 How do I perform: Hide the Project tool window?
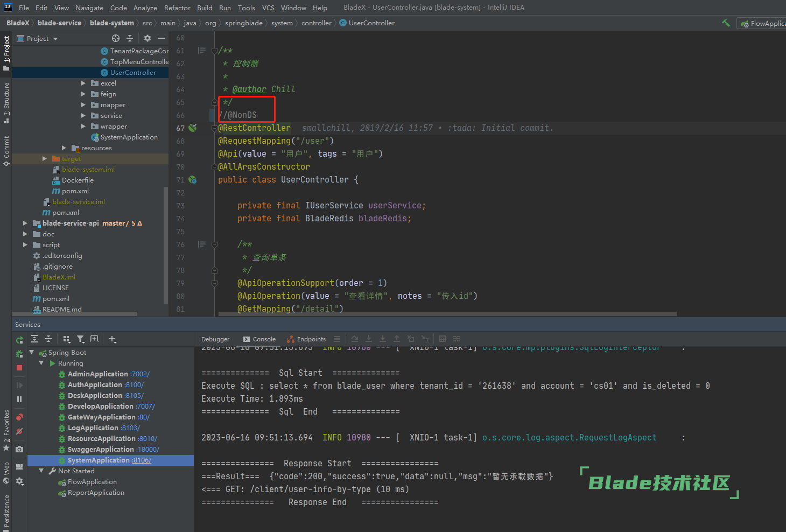[x=161, y=38]
